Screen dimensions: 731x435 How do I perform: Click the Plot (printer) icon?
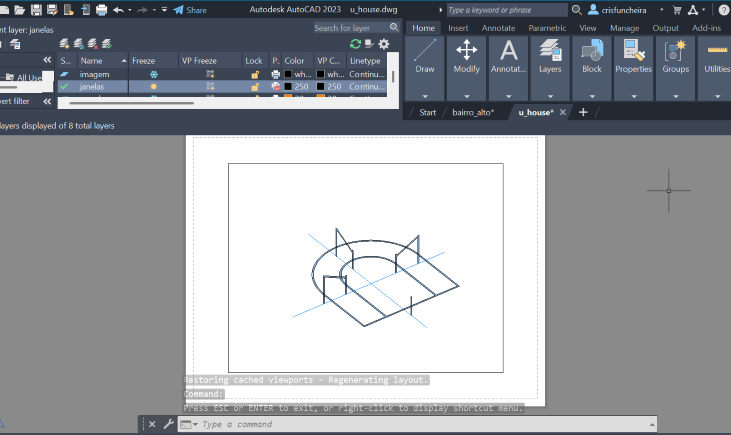click(x=101, y=10)
